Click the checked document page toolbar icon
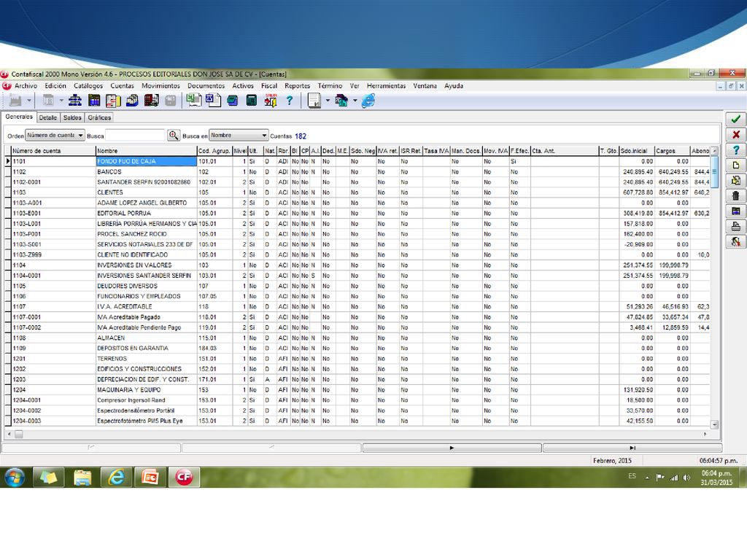The width and height of the screenshot is (747, 560). (x=314, y=101)
